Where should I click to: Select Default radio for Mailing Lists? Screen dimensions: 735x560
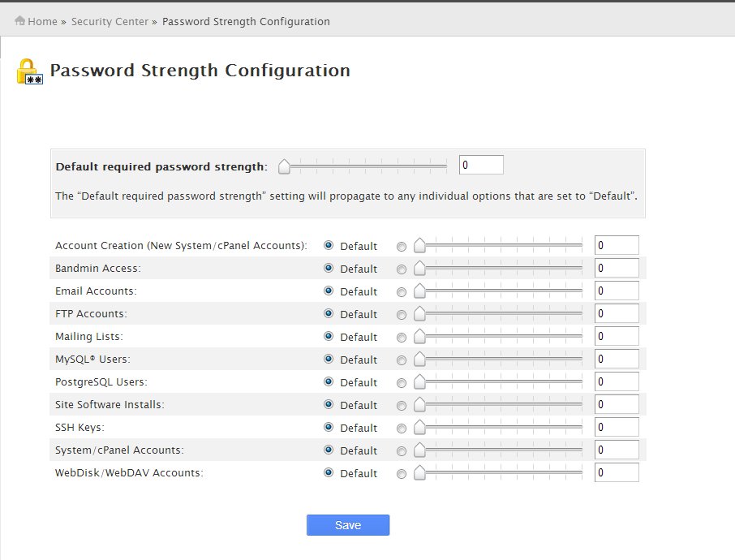329,336
